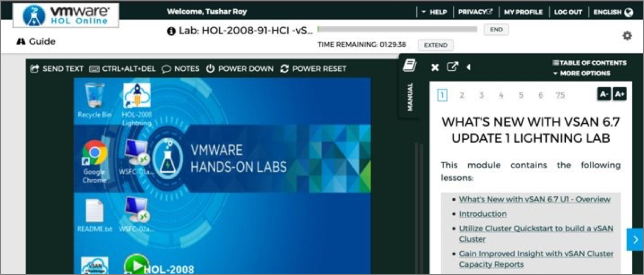Click EXTEND to add lab time
Image resolution: width=644 pixels, height=275 pixels.
point(436,45)
